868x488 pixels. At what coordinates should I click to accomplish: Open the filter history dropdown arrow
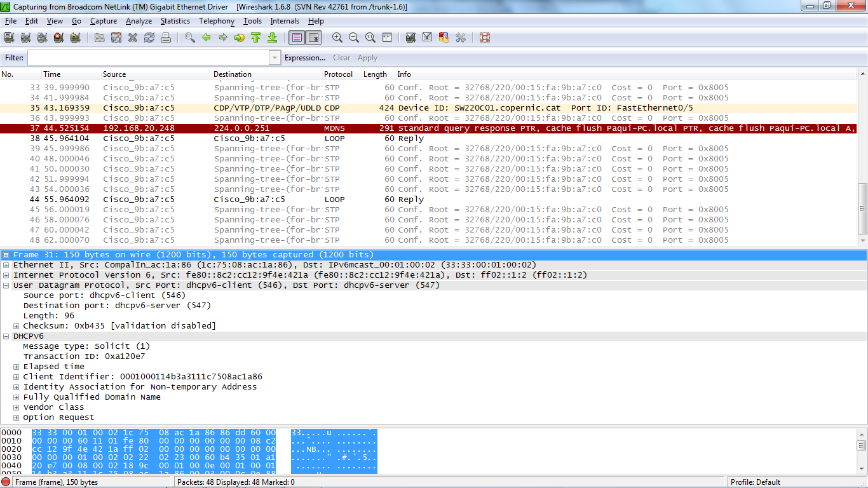coord(275,58)
